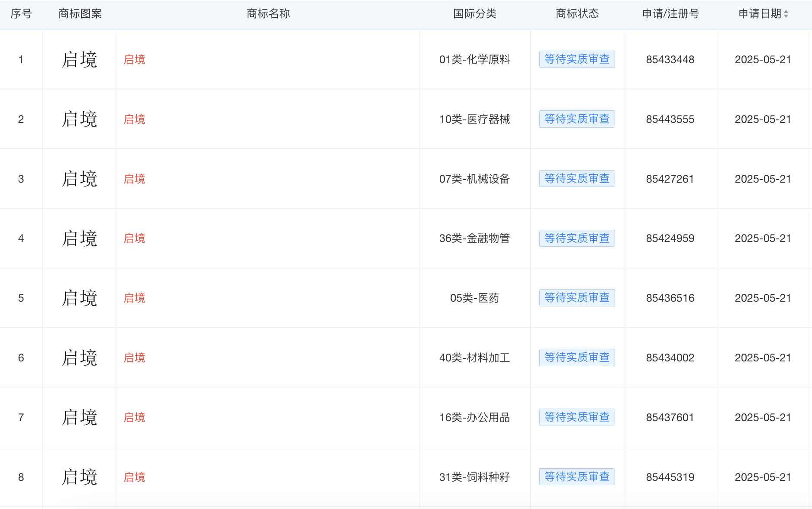812x509 pixels.
Task: Click 等待实质审查 badge for 01类-化学原料
Action: click(577, 59)
